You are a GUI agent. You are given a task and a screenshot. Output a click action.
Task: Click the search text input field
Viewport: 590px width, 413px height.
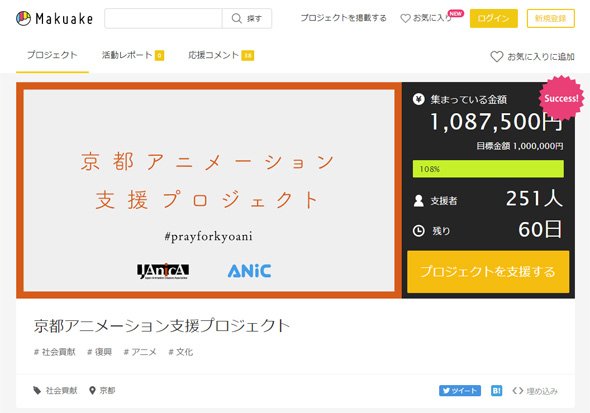tap(163, 18)
